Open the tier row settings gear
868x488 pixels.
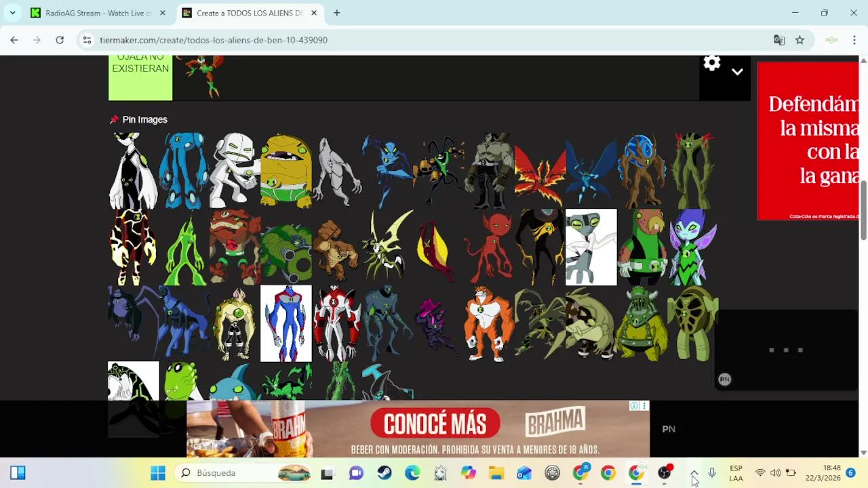tap(711, 63)
